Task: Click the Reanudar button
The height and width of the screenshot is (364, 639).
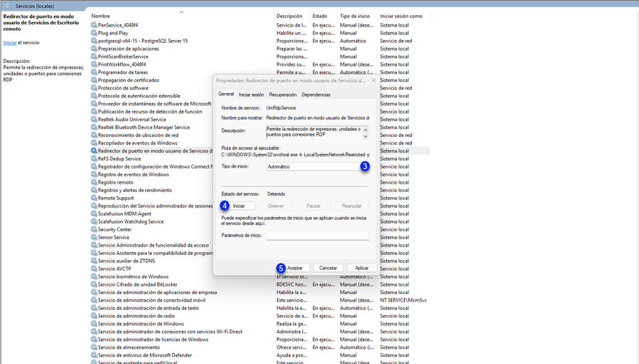Action: click(352, 206)
